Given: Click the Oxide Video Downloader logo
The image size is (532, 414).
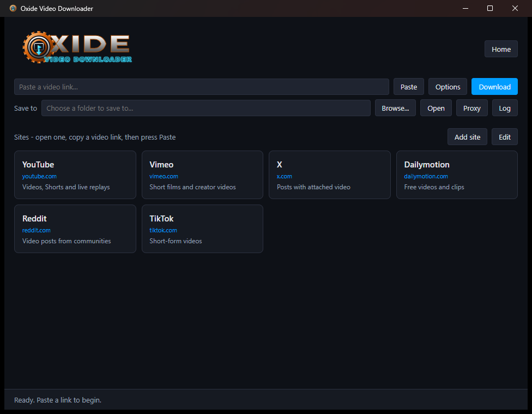Looking at the screenshot, I should [x=77, y=47].
